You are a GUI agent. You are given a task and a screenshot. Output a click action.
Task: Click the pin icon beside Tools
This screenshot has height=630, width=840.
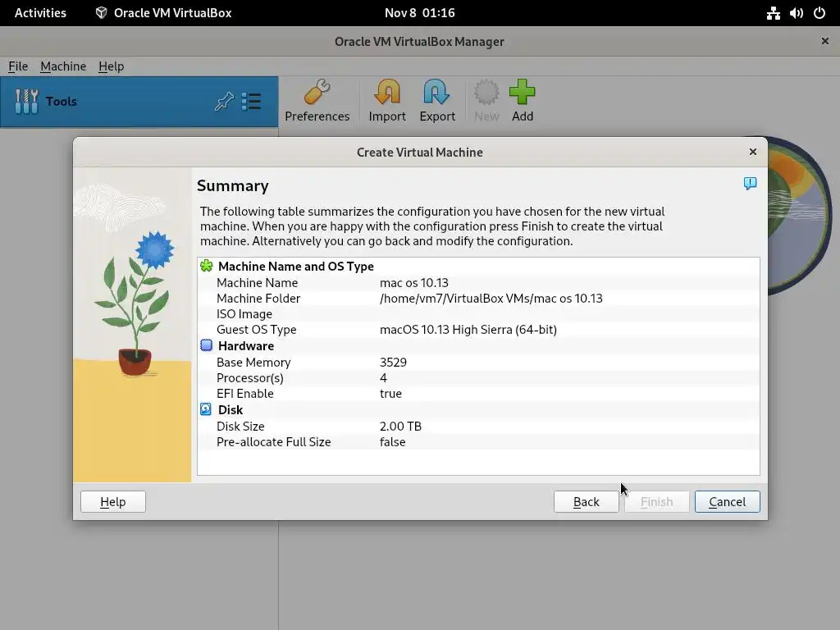pos(224,101)
